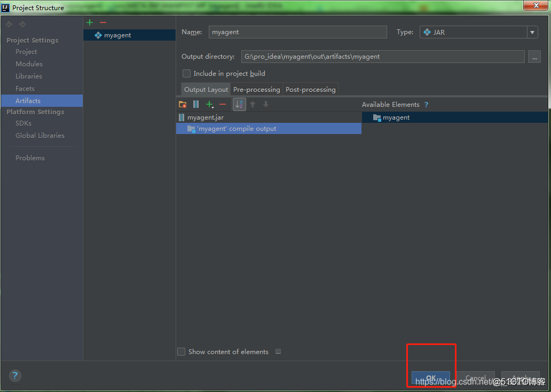
Task: Confirm with the OK button
Action: click(x=431, y=378)
